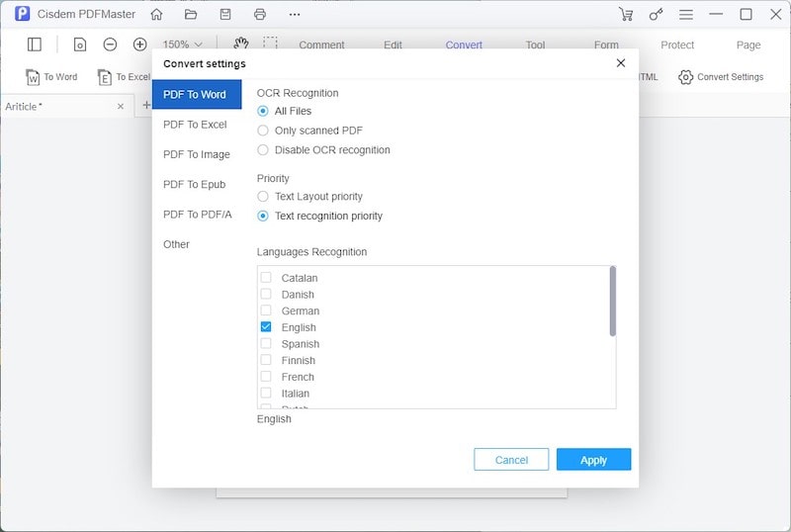Check the Danish language checkbox
This screenshot has height=532, width=791.
[266, 295]
